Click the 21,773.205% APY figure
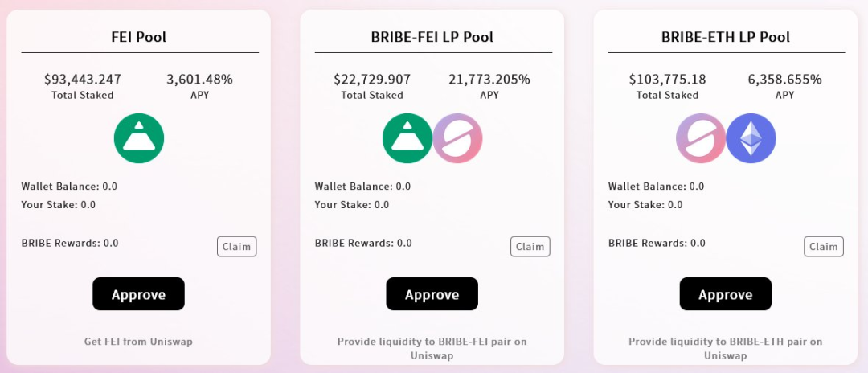868x373 pixels. (x=489, y=80)
